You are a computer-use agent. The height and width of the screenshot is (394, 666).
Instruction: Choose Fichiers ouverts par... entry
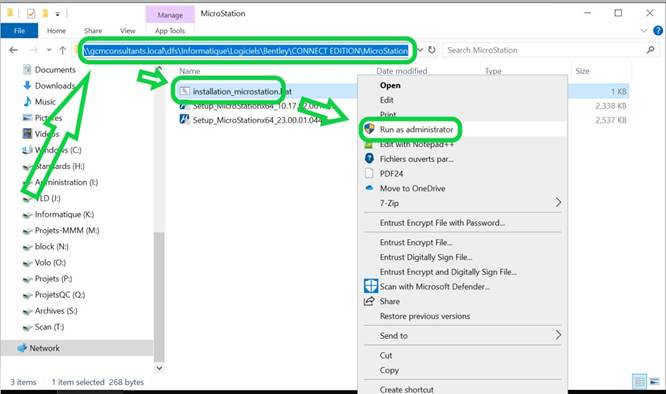pyautogui.click(x=417, y=159)
